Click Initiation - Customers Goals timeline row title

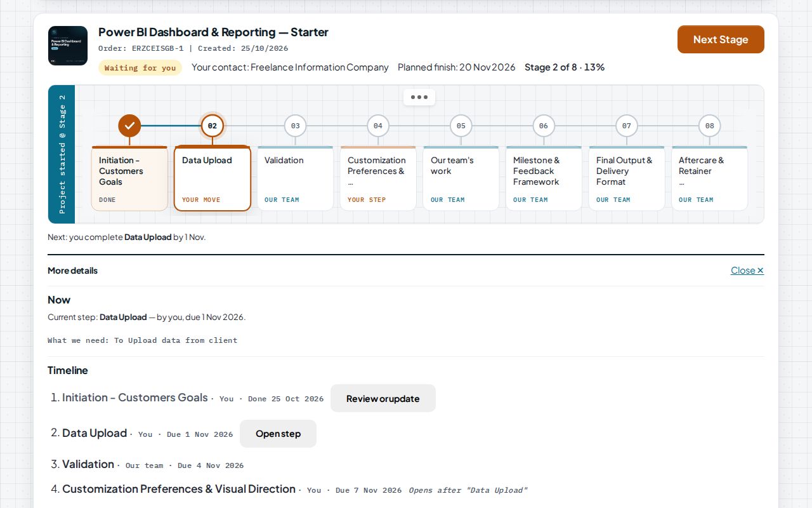(x=135, y=398)
